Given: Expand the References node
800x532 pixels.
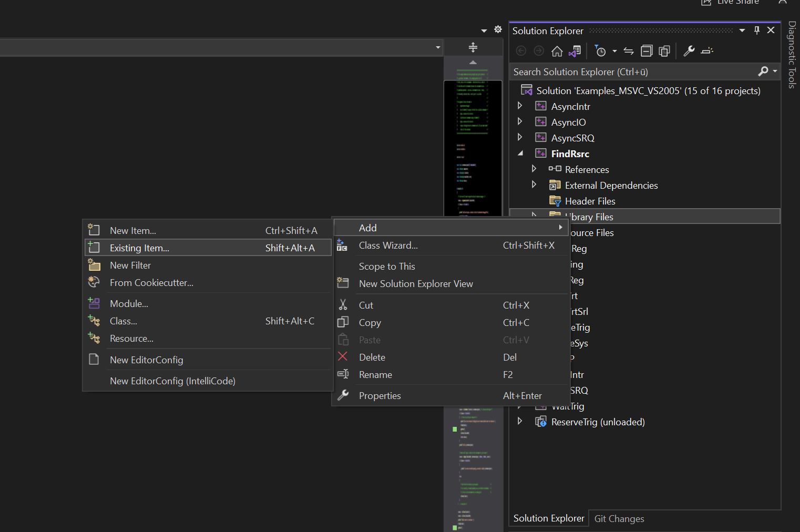Looking at the screenshot, I should [x=534, y=169].
